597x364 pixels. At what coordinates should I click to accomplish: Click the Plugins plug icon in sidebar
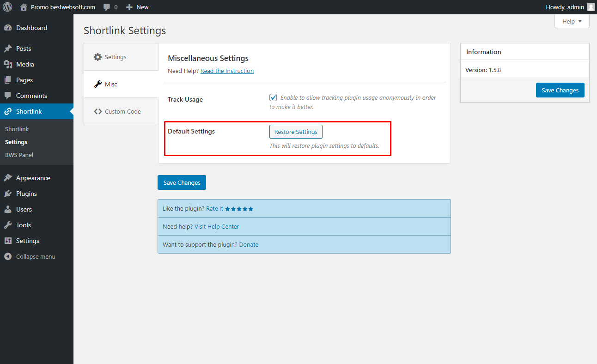coord(8,194)
